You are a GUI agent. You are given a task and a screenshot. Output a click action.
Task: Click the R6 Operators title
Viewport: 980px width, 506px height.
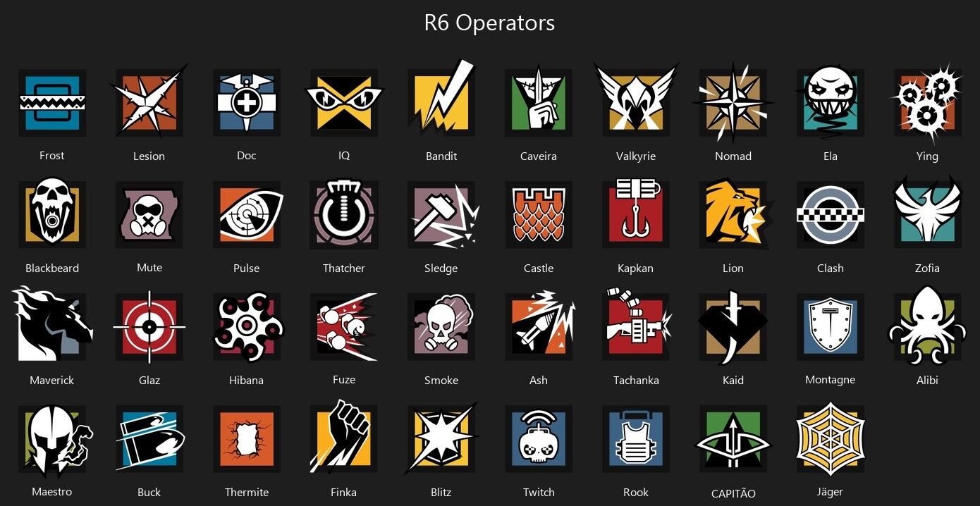point(489,23)
